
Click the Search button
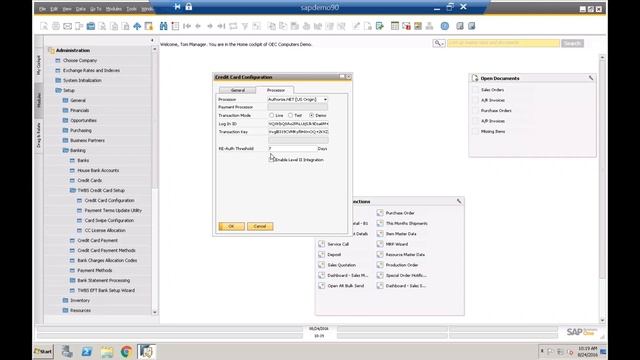click(x=572, y=43)
